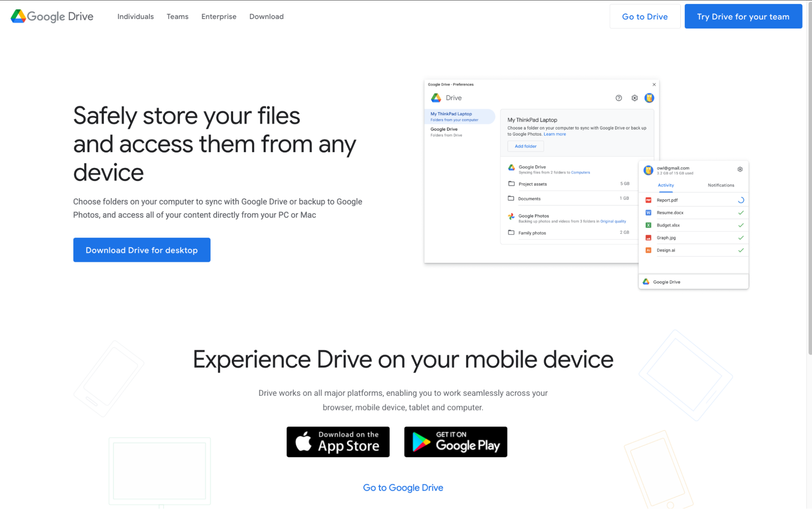Click the Google Drive logo in header

[x=52, y=16]
